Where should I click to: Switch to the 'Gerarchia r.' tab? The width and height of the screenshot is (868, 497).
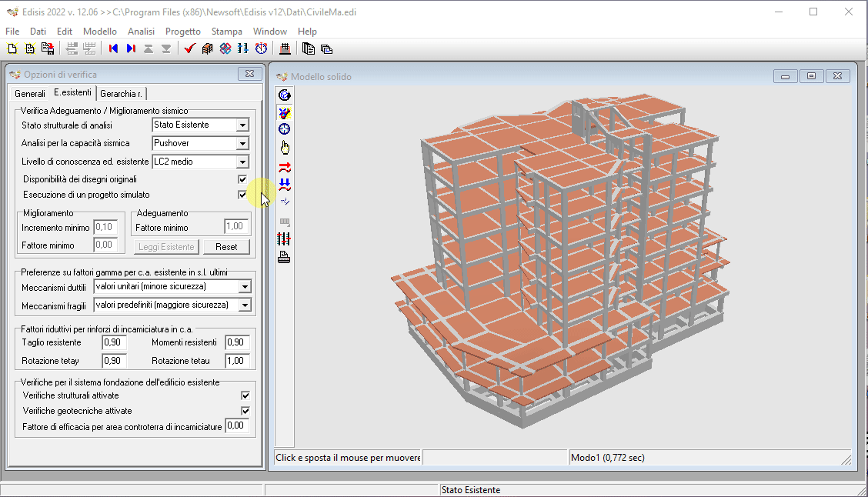tap(121, 94)
